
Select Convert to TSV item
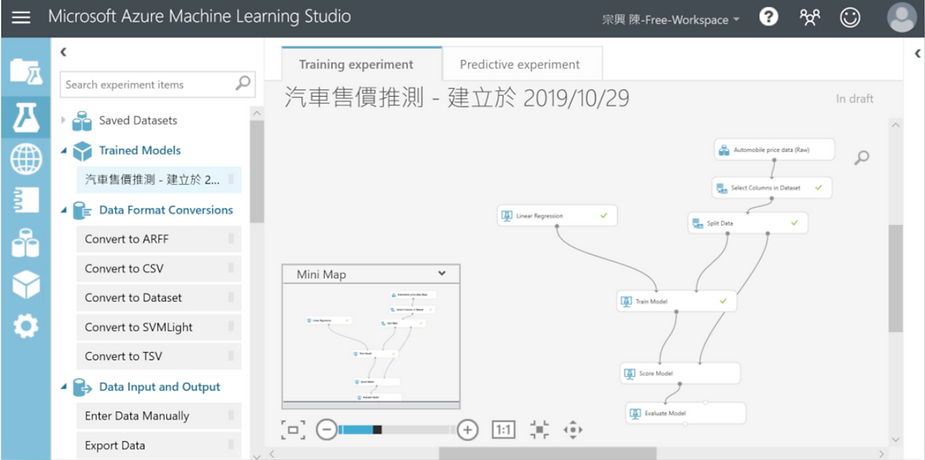click(x=159, y=356)
